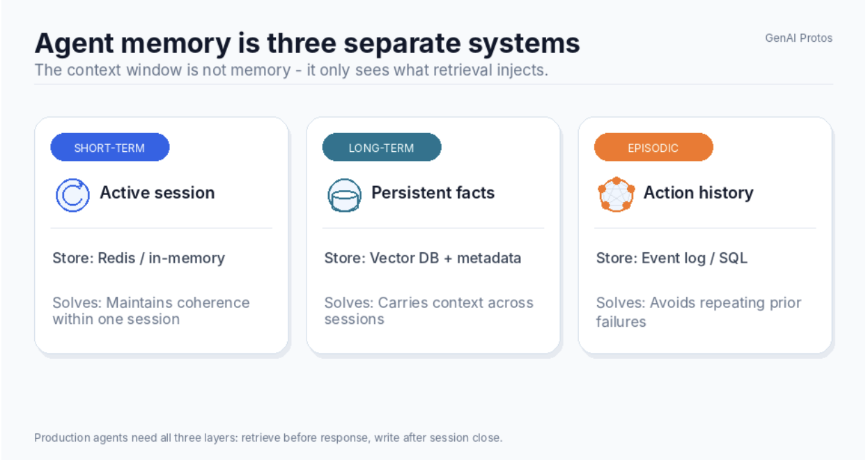Click Store: Redis / in-memory text
This screenshot has height=464, width=868.
tap(139, 258)
